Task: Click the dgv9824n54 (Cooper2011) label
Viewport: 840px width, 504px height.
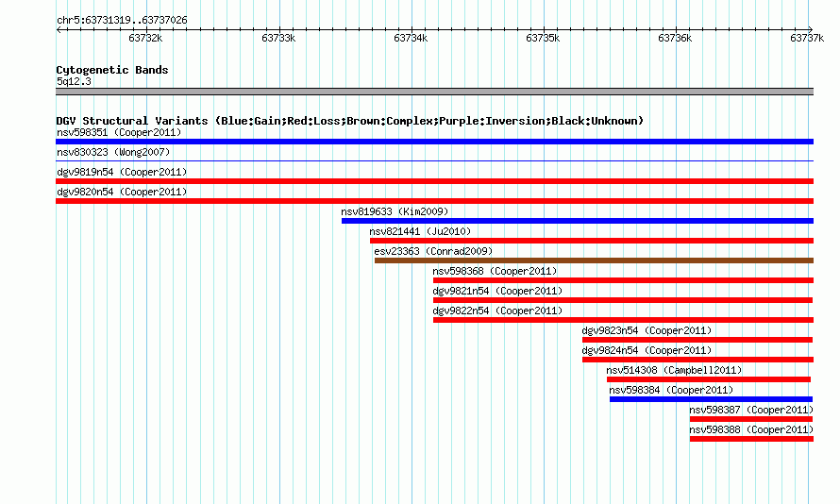Action: click(647, 350)
